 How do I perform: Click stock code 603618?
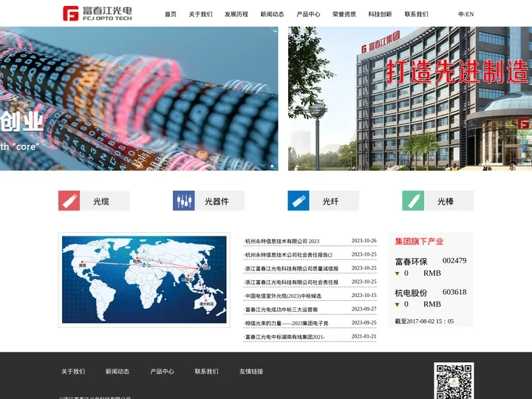click(x=454, y=292)
